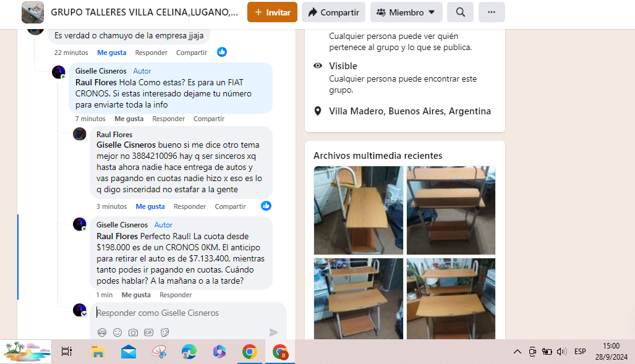Toggle Me gusta on the 22 minutos comment
Image resolution: width=635 pixels, height=364 pixels.
click(112, 53)
